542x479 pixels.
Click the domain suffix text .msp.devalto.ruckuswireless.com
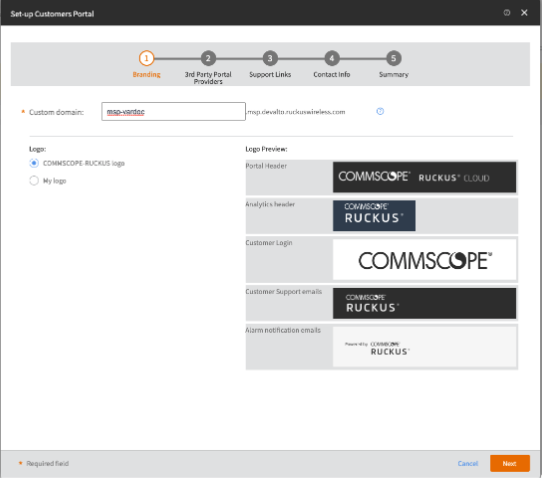[296, 112]
